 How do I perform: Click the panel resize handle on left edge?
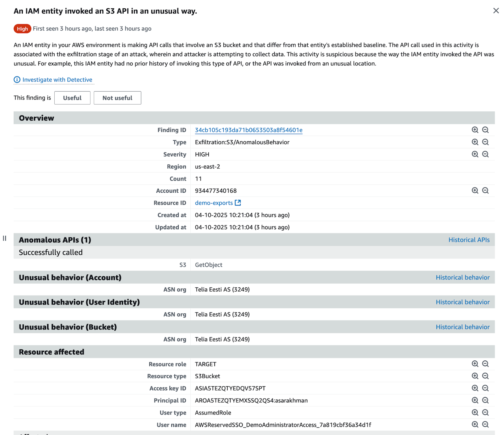coord(4,238)
